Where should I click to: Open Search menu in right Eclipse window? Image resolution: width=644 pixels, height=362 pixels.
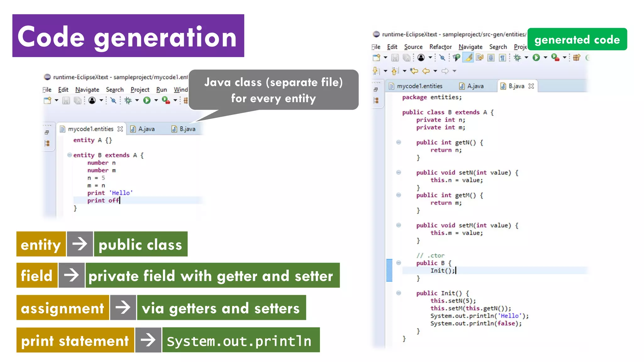click(x=498, y=47)
